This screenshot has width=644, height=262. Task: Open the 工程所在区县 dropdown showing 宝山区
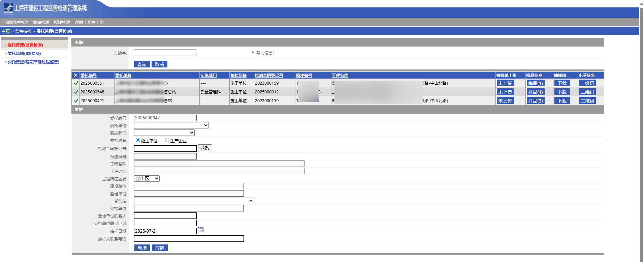(x=147, y=179)
